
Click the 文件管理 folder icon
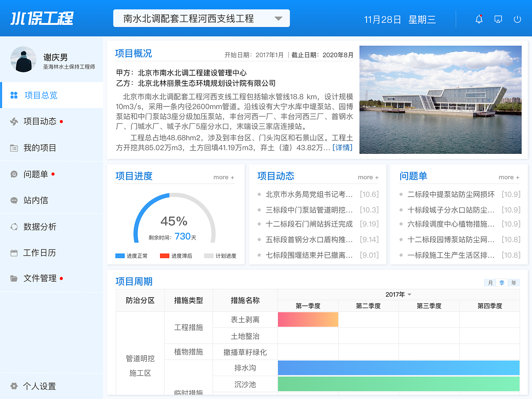(x=14, y=278)
